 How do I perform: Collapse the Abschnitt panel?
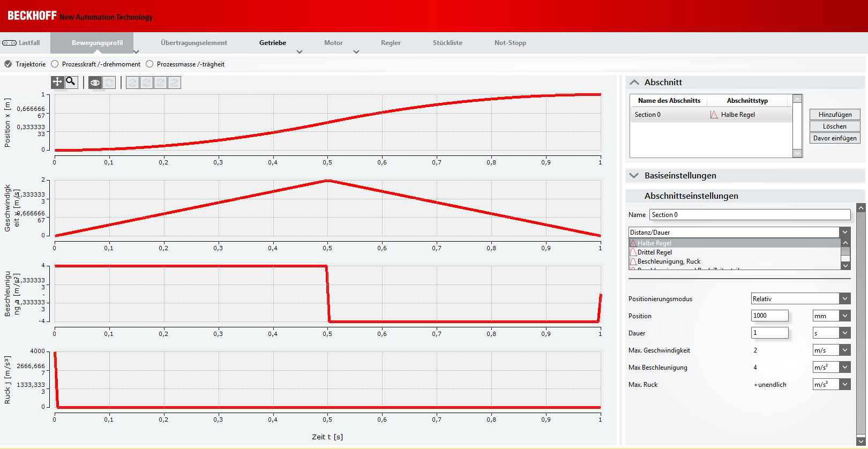(x=634, y=83)
